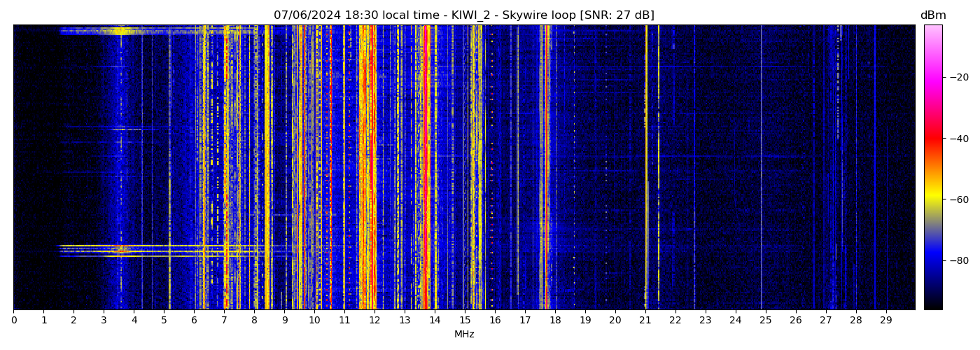Click the faint vertical line near 24.85 MHz
Viewport: 980px width, 350px height.
coord(761,168)
